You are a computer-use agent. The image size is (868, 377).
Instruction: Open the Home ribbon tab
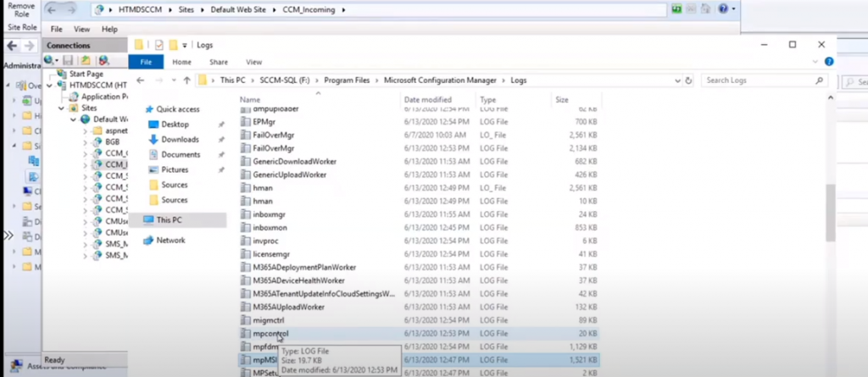pyautogui.click(x=181, y=62)
